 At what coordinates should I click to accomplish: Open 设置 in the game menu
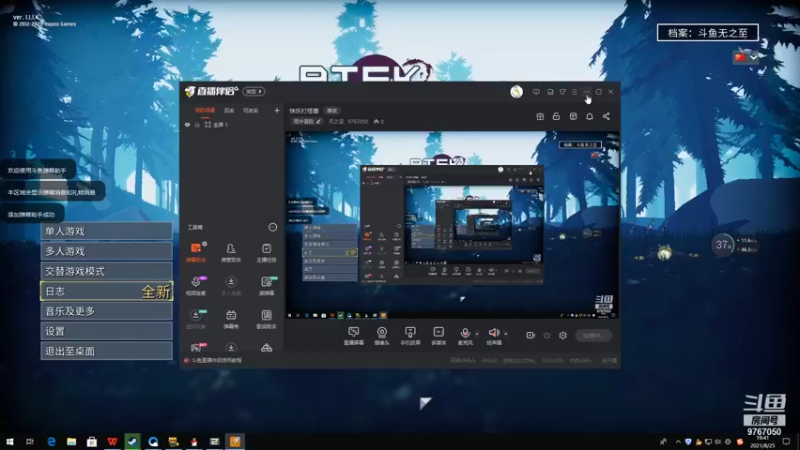click(x=107, y=331)
